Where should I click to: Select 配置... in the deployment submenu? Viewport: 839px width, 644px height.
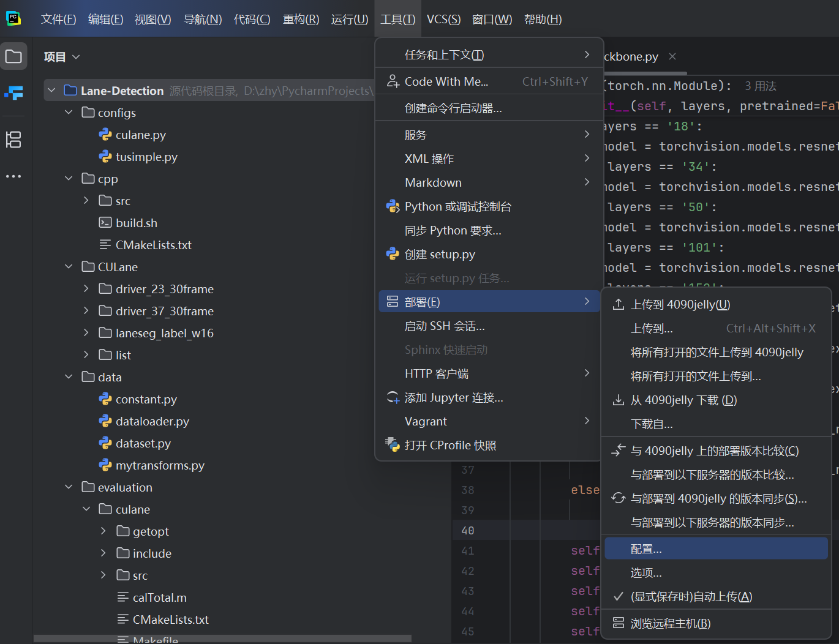pyautogui.click(x=646, y=549)
